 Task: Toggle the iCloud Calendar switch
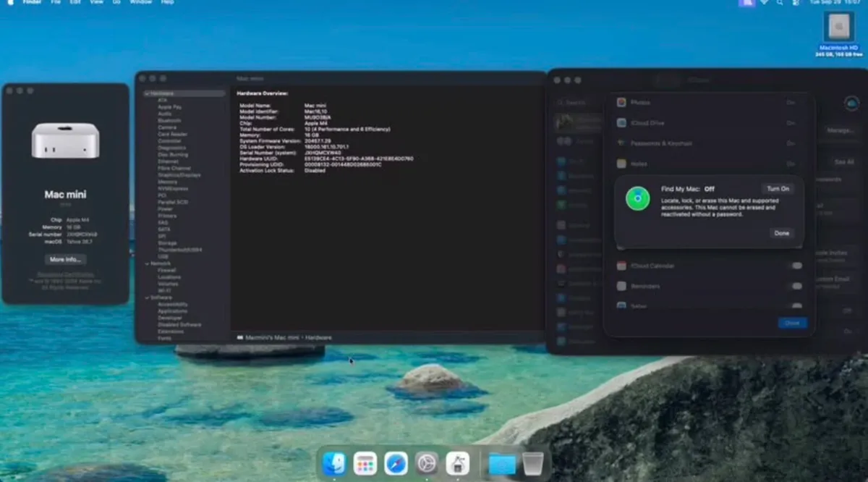point(796,266)
